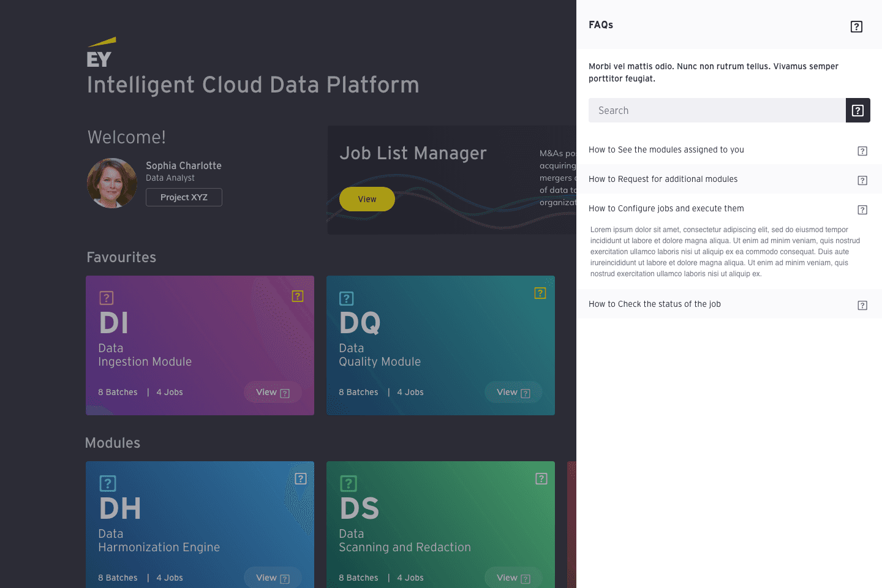
Task: Click the "Scanning and Redaction" card title
Action: [405, 548]
